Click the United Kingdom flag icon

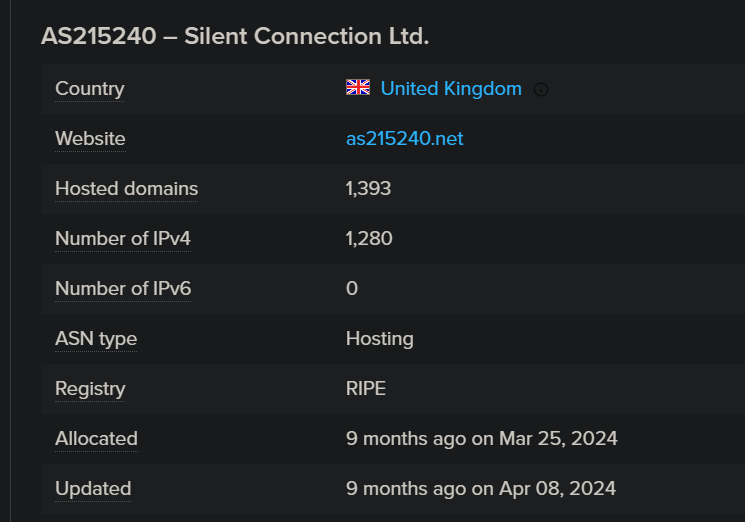[x=358, y=88]
